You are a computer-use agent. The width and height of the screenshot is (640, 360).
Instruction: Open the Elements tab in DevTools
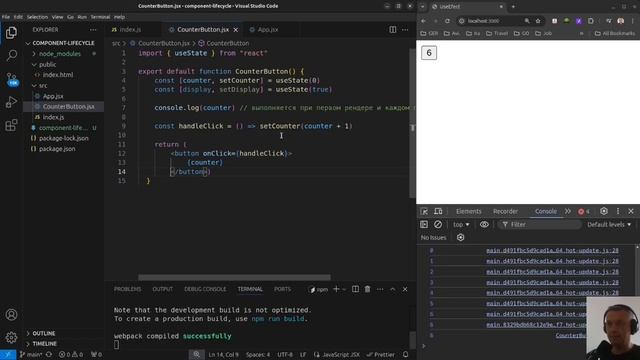(x=469, y=211)
